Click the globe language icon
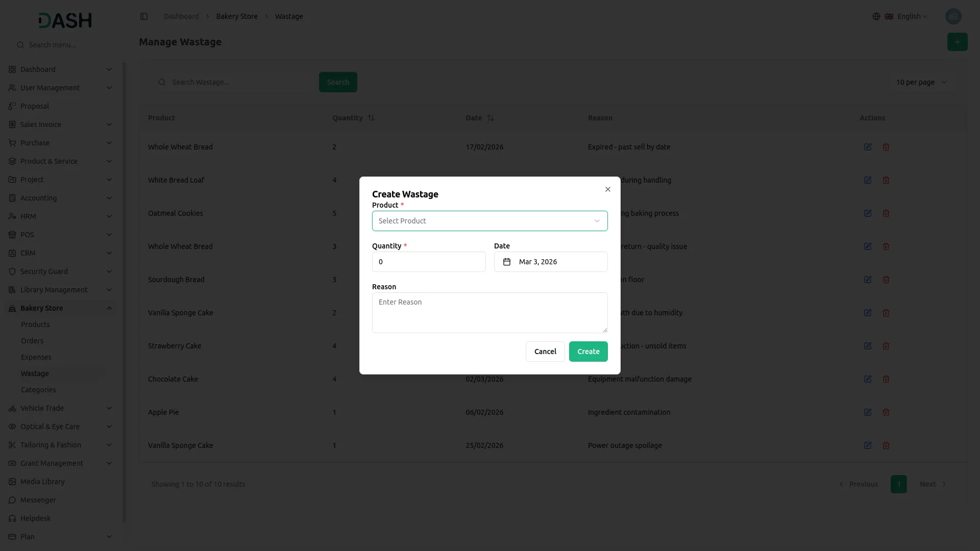 tap(876, 16)
